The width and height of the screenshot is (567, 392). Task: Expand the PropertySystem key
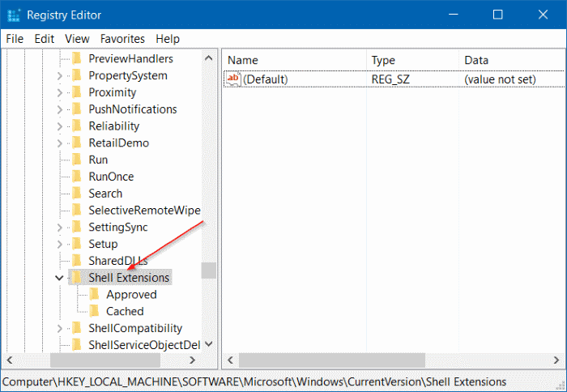tap(60, 76)
